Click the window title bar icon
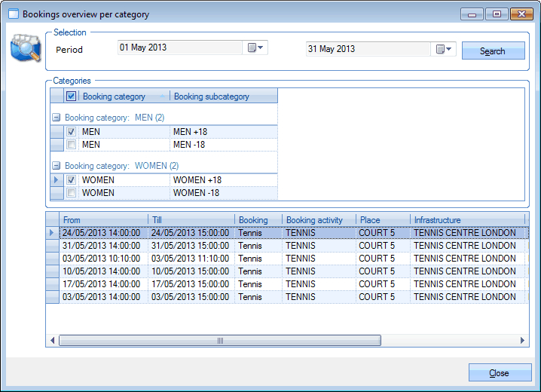Viewport: 541px width, 392px height. (13, 14)
